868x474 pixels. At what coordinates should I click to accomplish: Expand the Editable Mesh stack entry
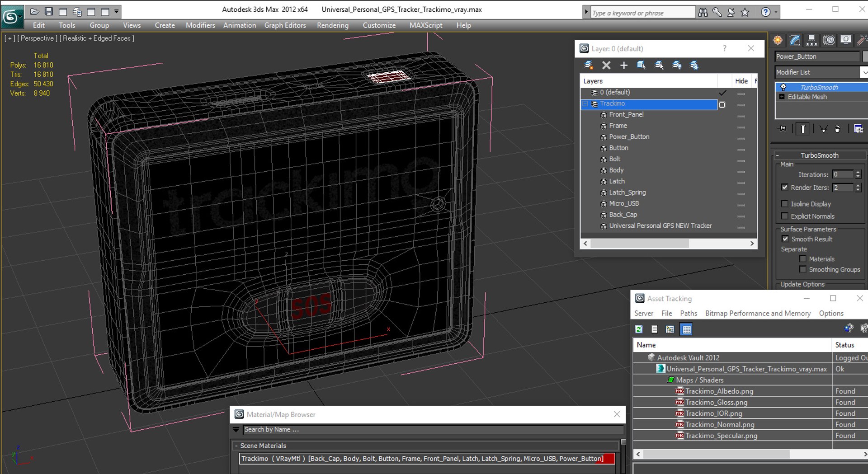[782, 97]
